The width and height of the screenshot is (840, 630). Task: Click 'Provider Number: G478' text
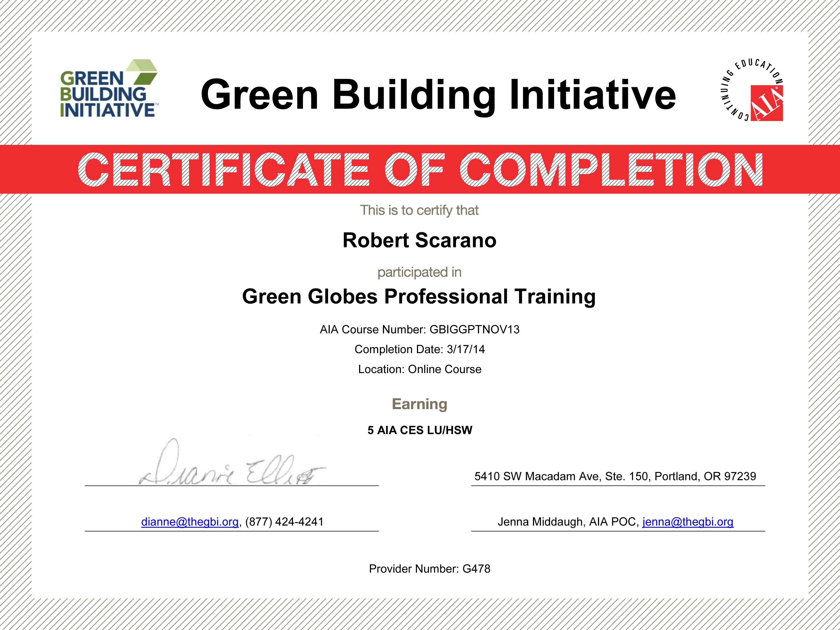(x=429, y=569)
